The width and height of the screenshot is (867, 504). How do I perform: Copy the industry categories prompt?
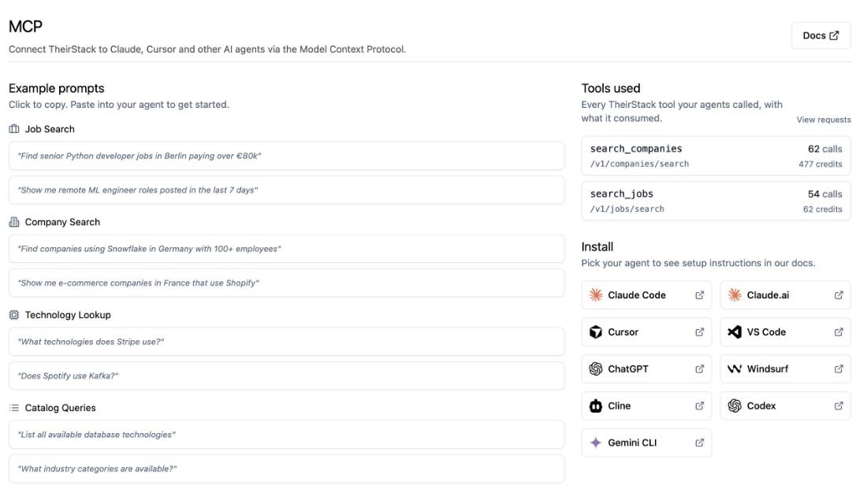point(286,469)
